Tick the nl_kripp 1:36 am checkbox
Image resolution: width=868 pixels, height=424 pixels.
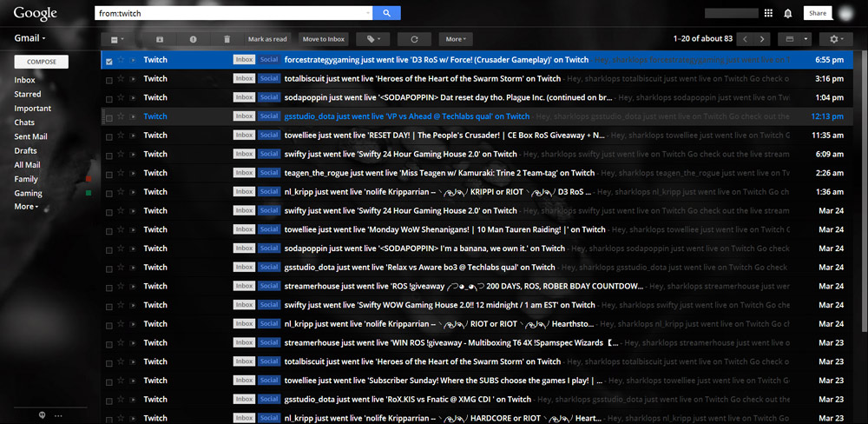(109, 193)
